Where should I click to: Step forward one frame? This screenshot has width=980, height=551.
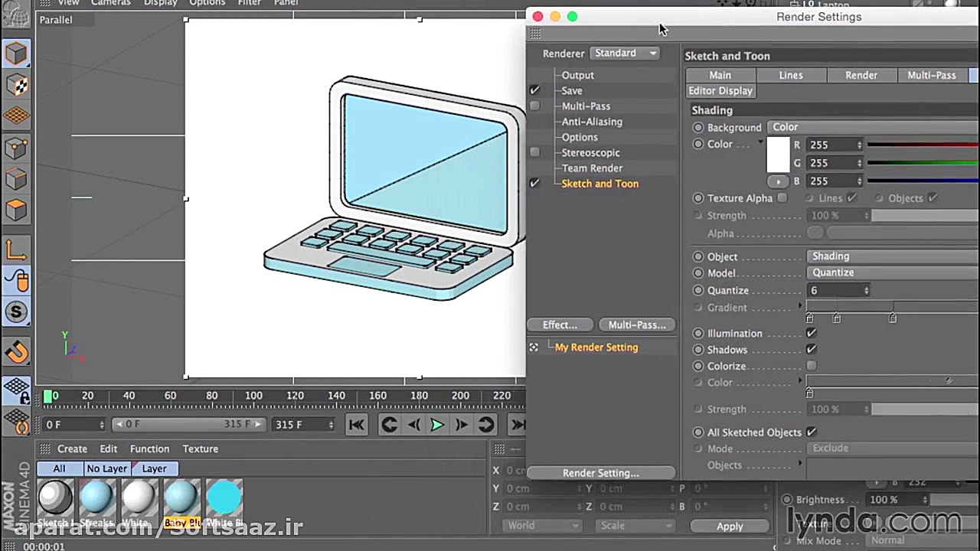pyautogui.click(x=462, y=425)
